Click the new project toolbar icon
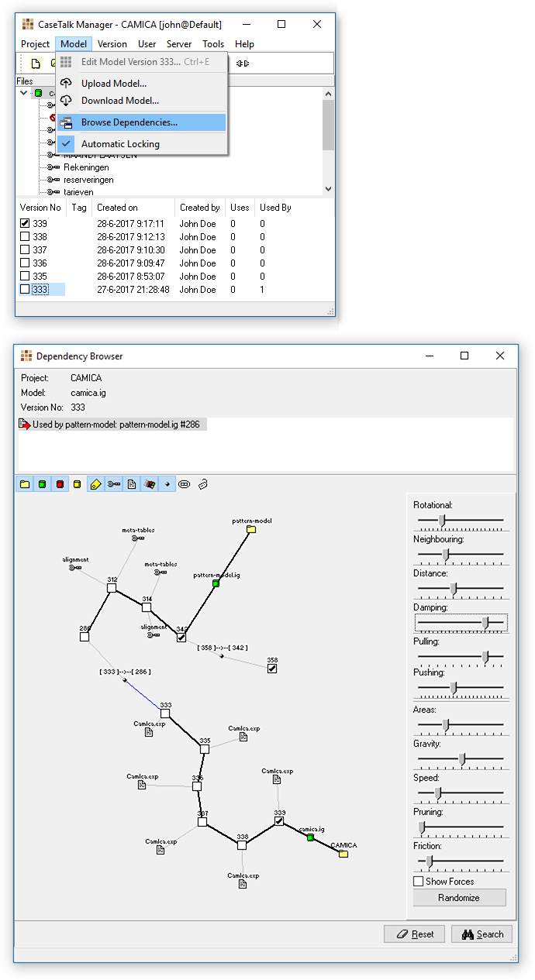The height and width of the screenshot is (980, 535). [35, 64]
